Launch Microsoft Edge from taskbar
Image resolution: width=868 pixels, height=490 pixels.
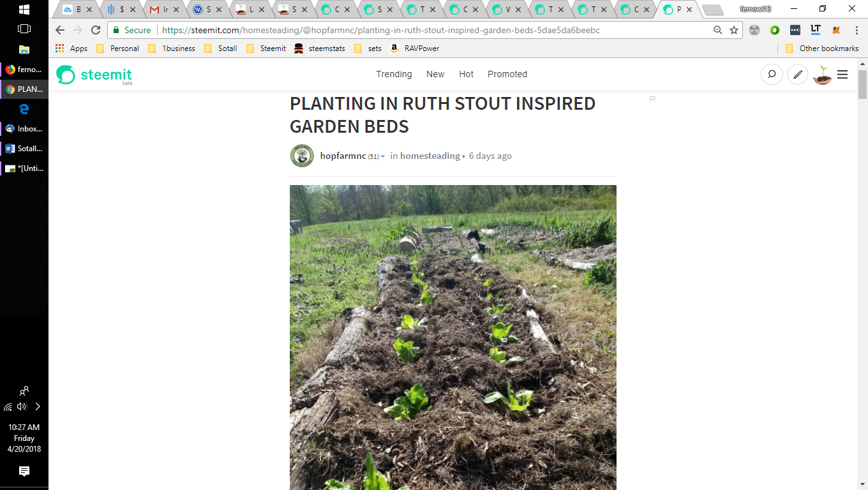[x=24, y=109]
